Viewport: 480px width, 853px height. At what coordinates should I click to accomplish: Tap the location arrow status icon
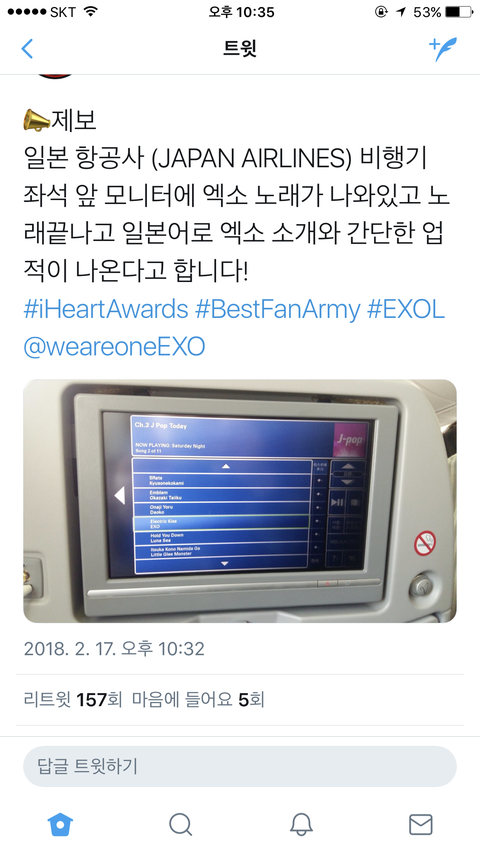coord(401,12)
